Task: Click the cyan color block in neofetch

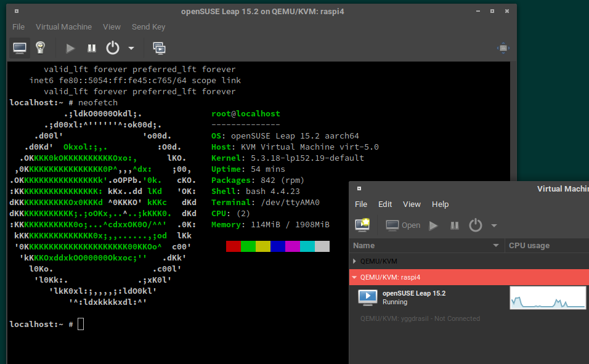Action: pyautogui.click(x=307, y=246)
